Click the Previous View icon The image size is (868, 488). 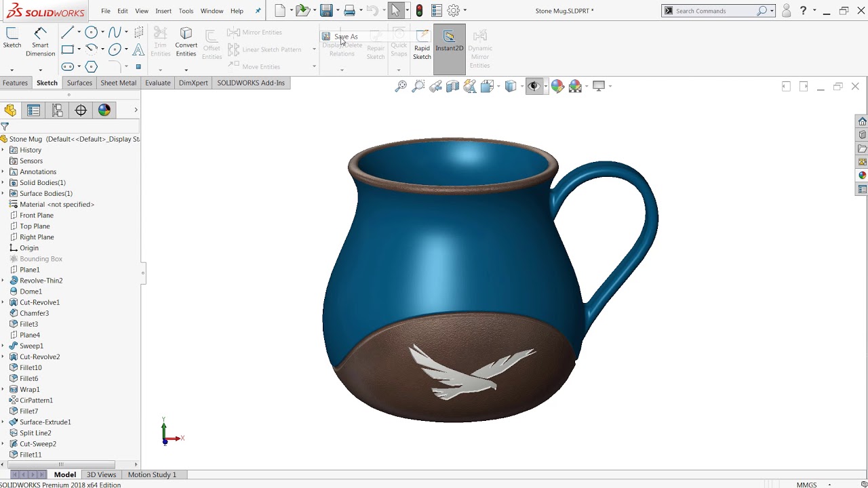[435, 86]
